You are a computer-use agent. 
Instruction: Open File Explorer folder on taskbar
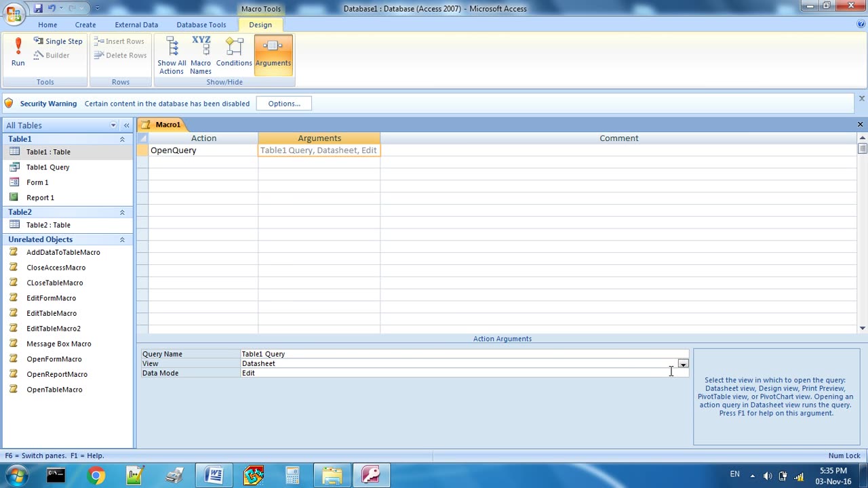(x=332, y=476)
